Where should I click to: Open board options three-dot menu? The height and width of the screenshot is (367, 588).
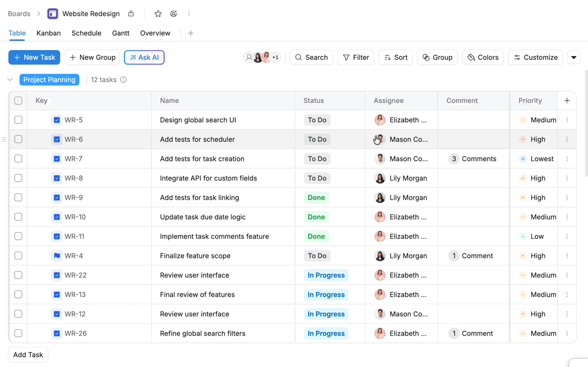pos(189,14)
